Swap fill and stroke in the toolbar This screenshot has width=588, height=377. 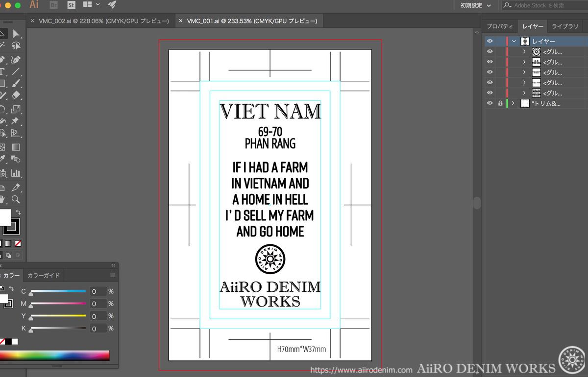click(x=18, y=212)
